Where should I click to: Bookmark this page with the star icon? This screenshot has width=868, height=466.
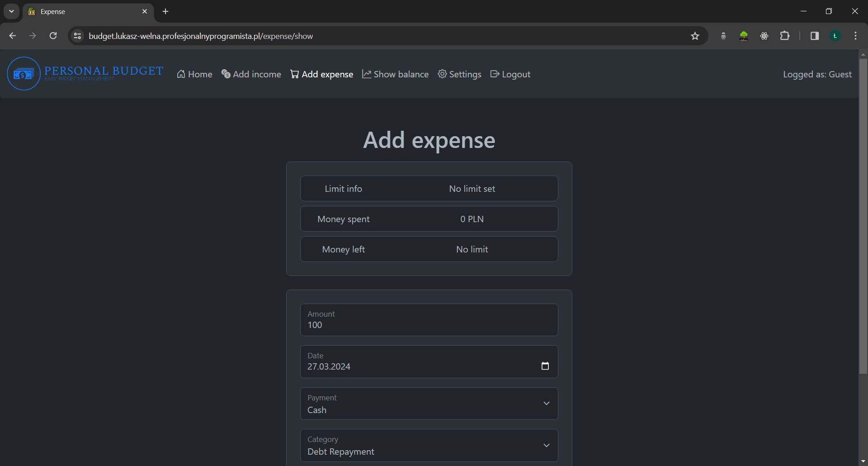click(695, 36)
